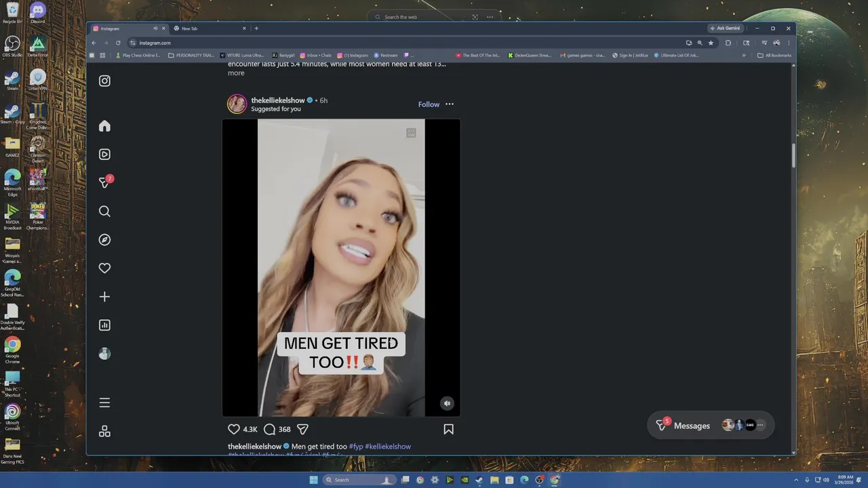Viewport: 868px width, 488px height.
Task: Open Explore compass icon in sidebar
Action: (104, 240)
